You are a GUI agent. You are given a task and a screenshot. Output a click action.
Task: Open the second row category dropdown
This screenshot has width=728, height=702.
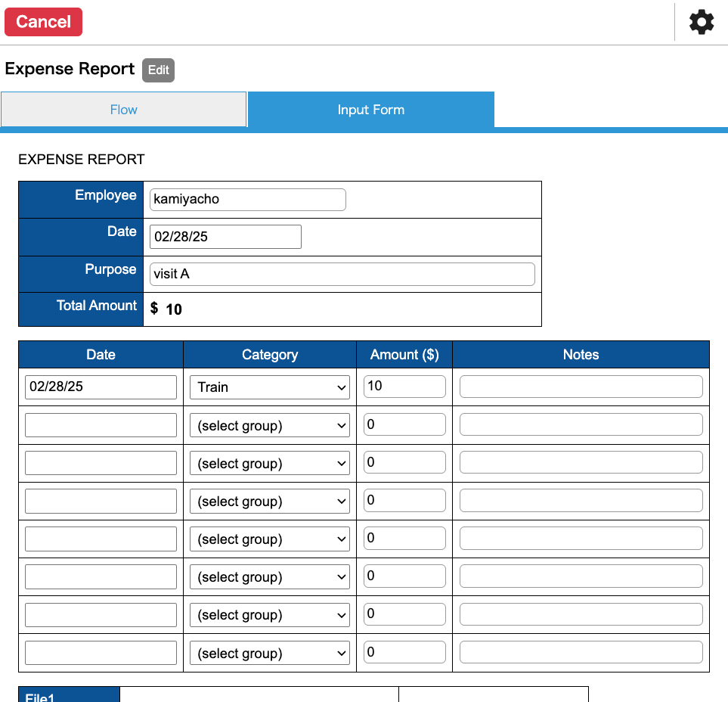(270, 425)
